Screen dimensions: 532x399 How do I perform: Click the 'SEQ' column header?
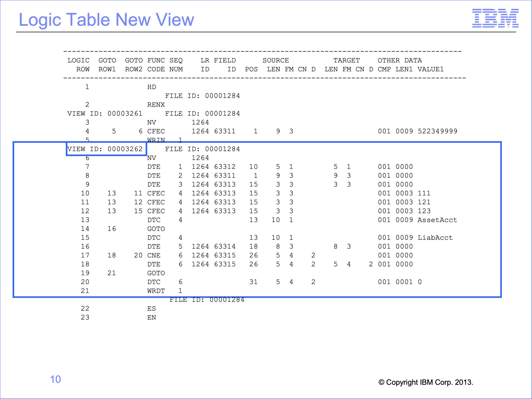click(x=176, y=60)
